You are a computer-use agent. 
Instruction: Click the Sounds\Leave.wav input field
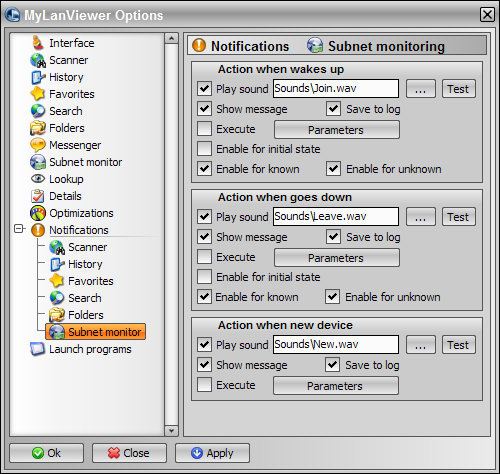click(336, 217)
